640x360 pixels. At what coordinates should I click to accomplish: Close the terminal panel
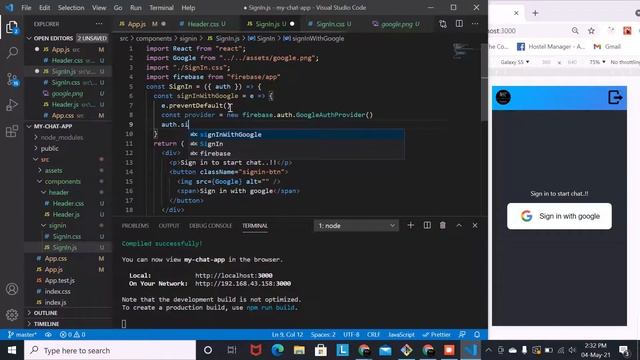475,225
